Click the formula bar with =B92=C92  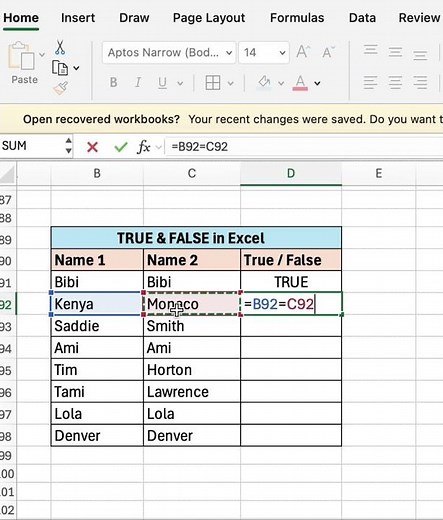(304, 147)
